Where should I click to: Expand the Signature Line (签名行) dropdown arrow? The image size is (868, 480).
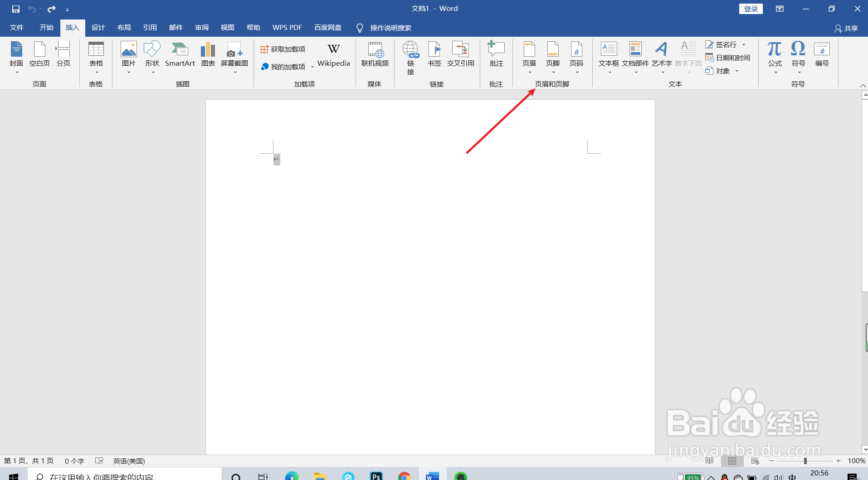[744, 44]
